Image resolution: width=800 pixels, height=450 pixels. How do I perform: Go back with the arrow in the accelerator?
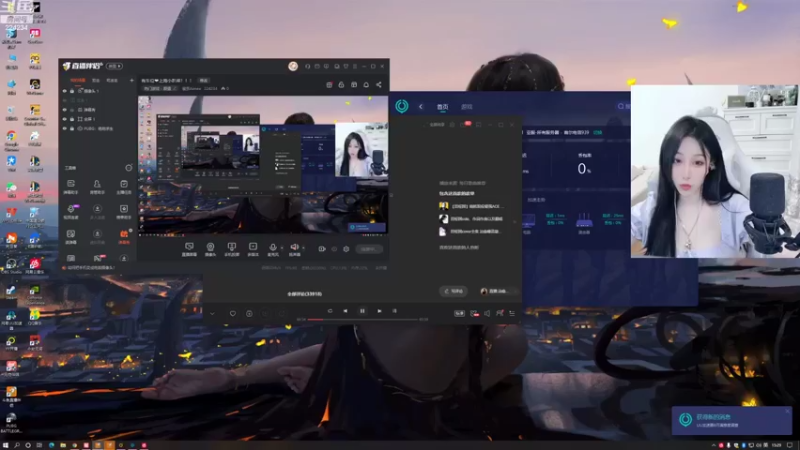tap(420, 107)
